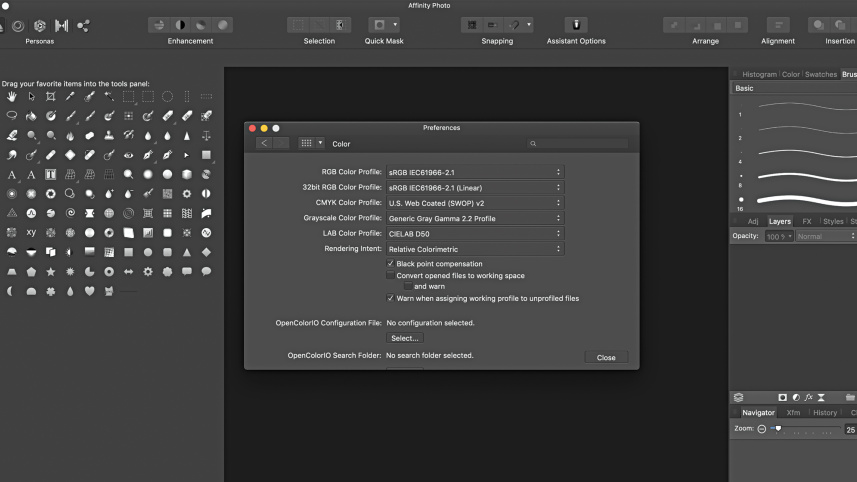The width and height of the screenshot is (857, 482).
Task: Switch to the Histogram tab
Action: pos(759,74)
